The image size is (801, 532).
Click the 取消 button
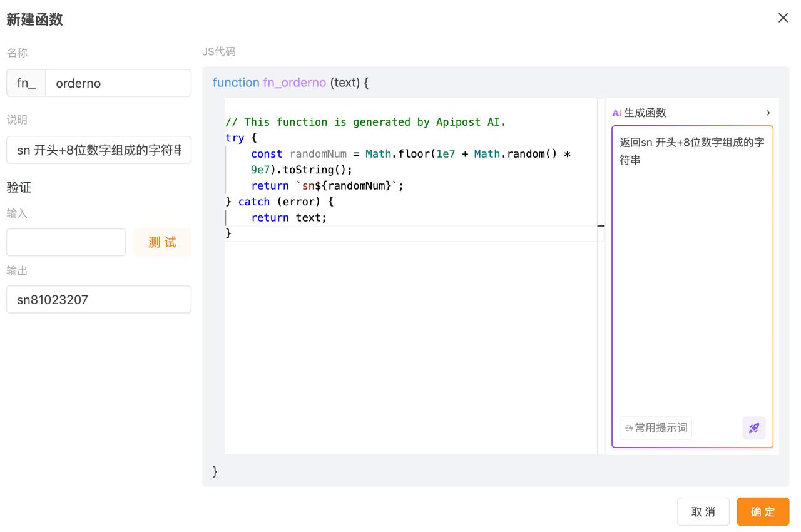tap(703, 511)
